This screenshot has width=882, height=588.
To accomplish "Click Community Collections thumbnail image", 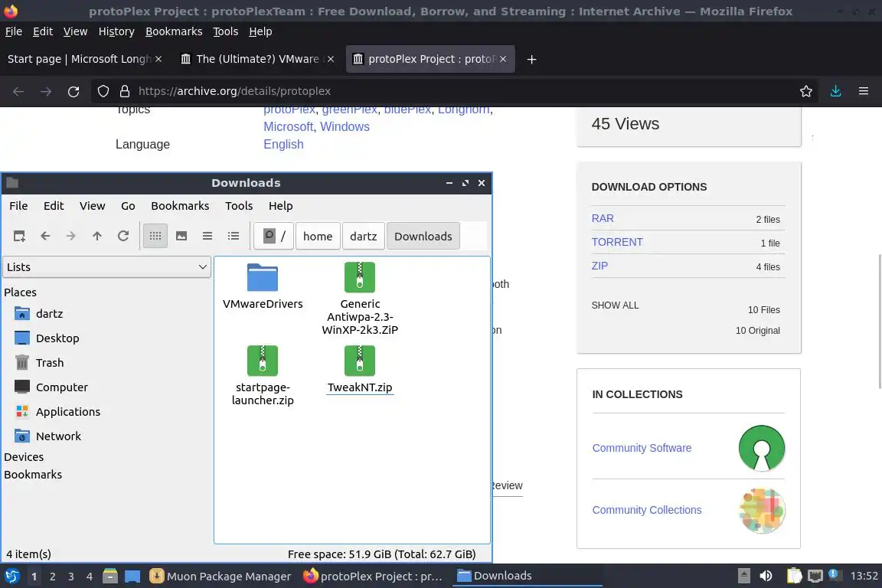I will (762, 511).
